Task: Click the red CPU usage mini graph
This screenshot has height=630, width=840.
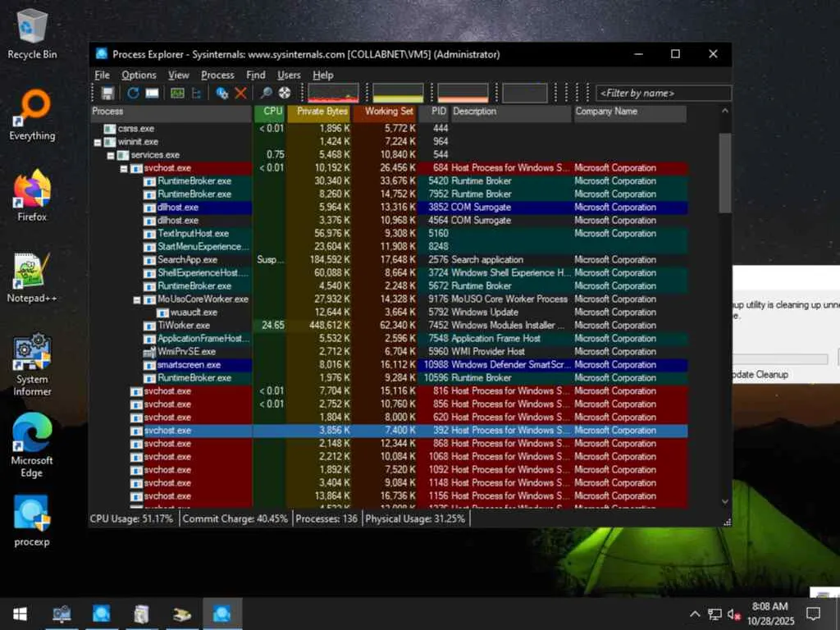Action: (x=333, y=93)
